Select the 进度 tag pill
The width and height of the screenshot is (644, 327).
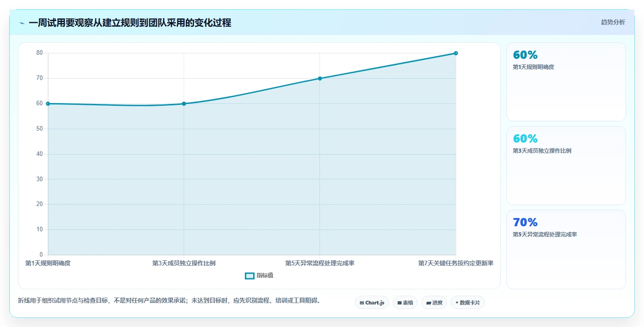[x=434, y=303]
